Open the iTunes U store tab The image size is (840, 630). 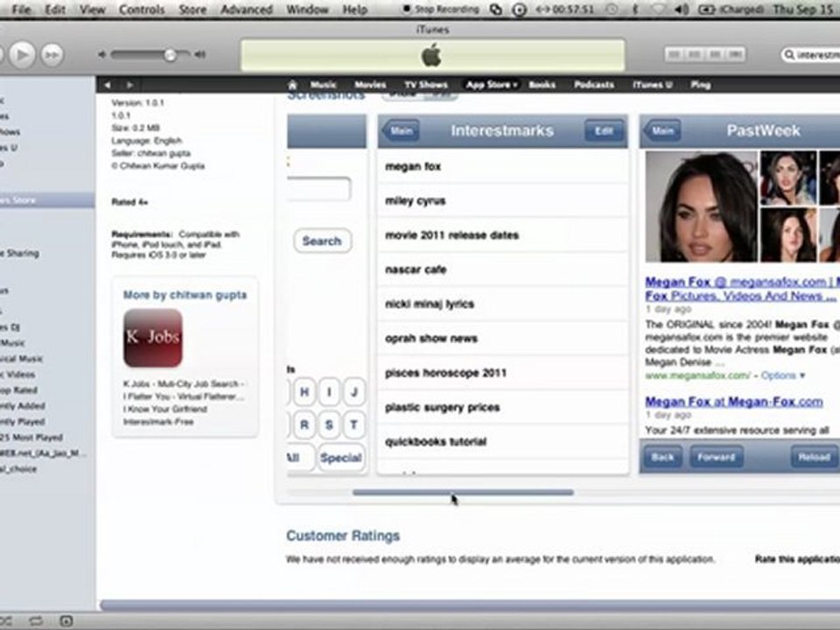[x=653, y=85]
